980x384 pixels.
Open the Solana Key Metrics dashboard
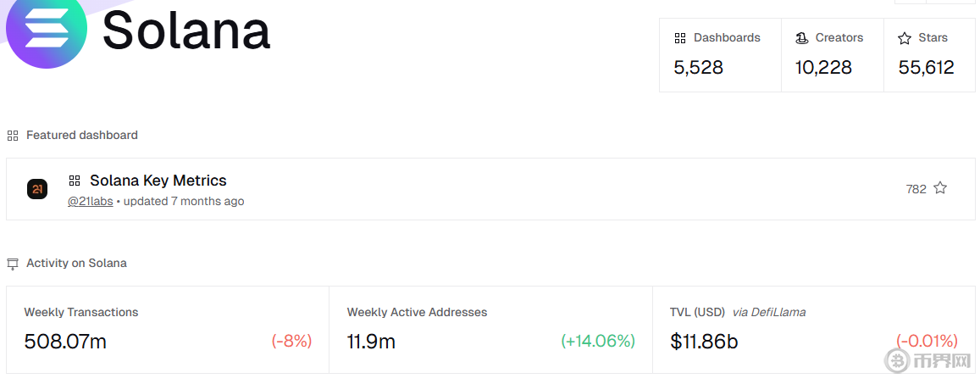click(x=158, y=181)
